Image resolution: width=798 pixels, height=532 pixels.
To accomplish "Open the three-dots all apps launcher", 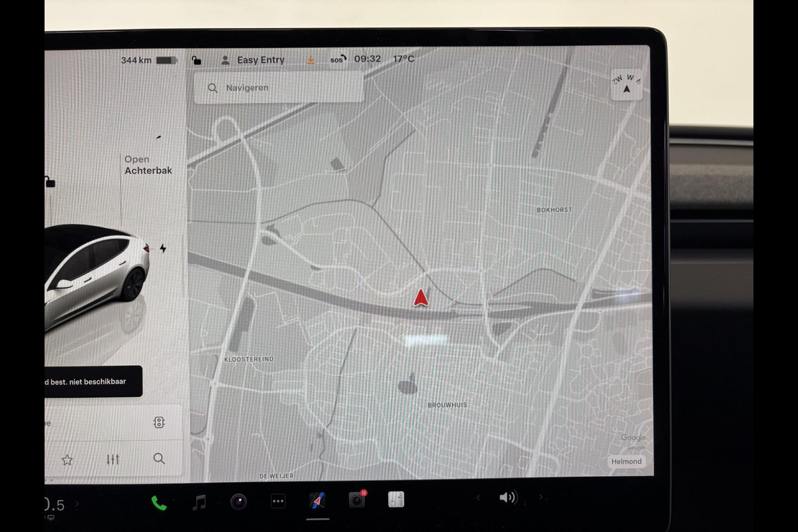I will [278, 501].
